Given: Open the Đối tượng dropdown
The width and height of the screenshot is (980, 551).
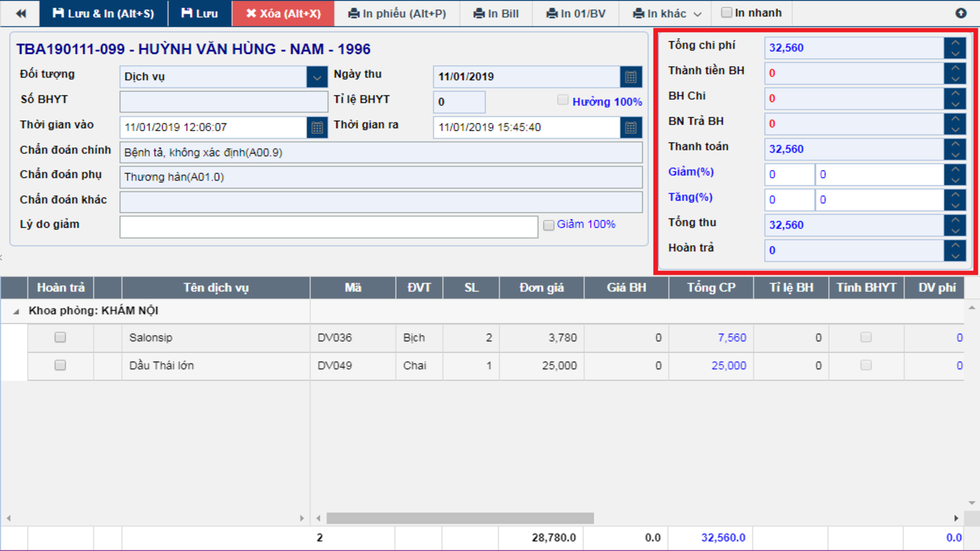Looking at the screenshot, I should click(317, 77).
